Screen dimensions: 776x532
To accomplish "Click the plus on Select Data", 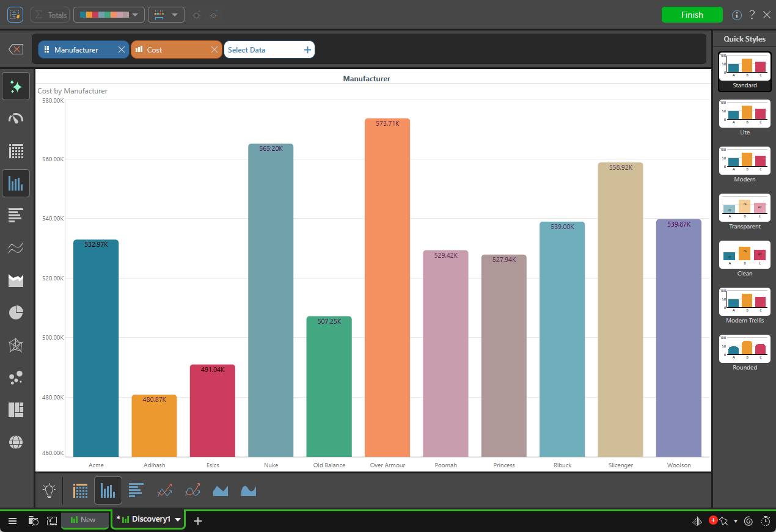I will pos(307,49).
